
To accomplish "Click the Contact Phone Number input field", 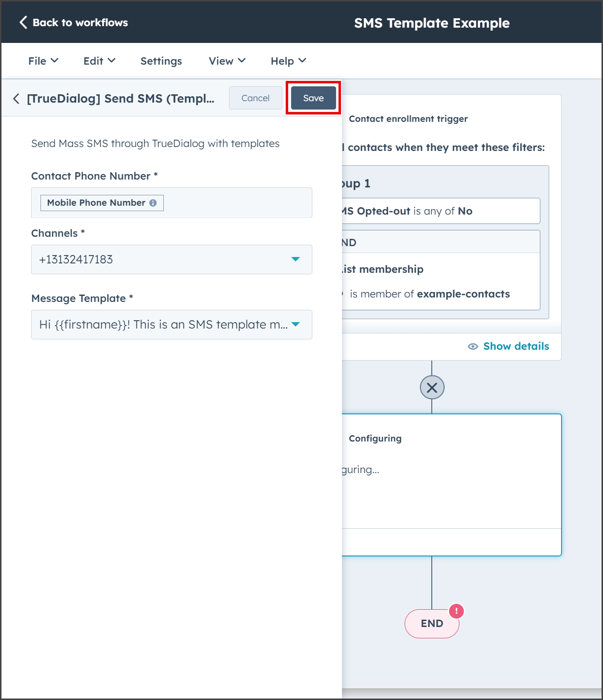I will click(x=172, y=203).
